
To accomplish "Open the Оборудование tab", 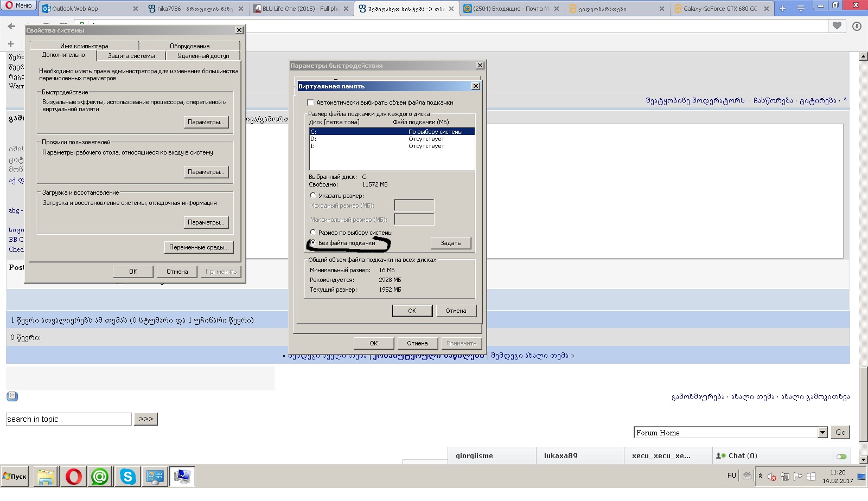I will coord(189,46).
